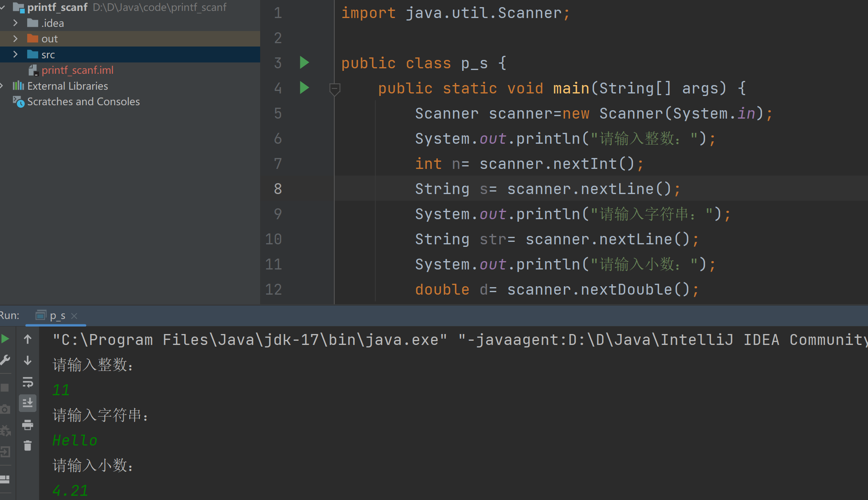Click the run icon beside the main method
Screen dimensions: 868x500
[304, 88]
